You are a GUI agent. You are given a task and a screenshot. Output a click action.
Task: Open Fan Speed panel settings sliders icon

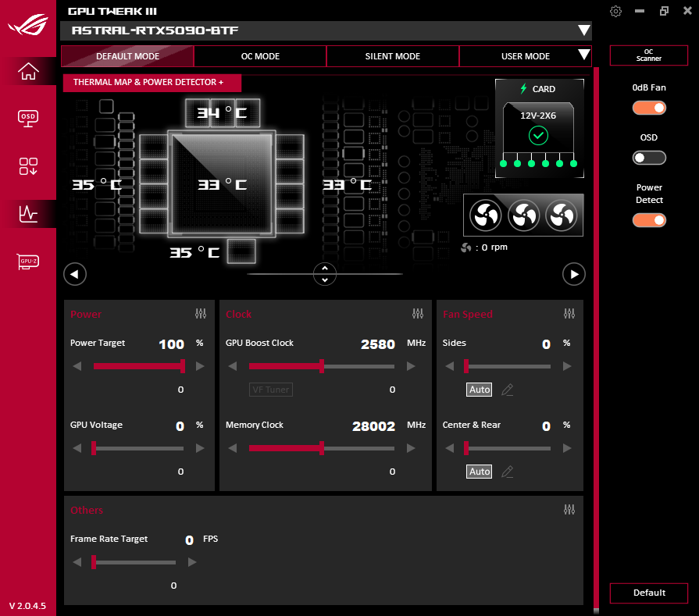pyautogui.click(x=569, y=314)
